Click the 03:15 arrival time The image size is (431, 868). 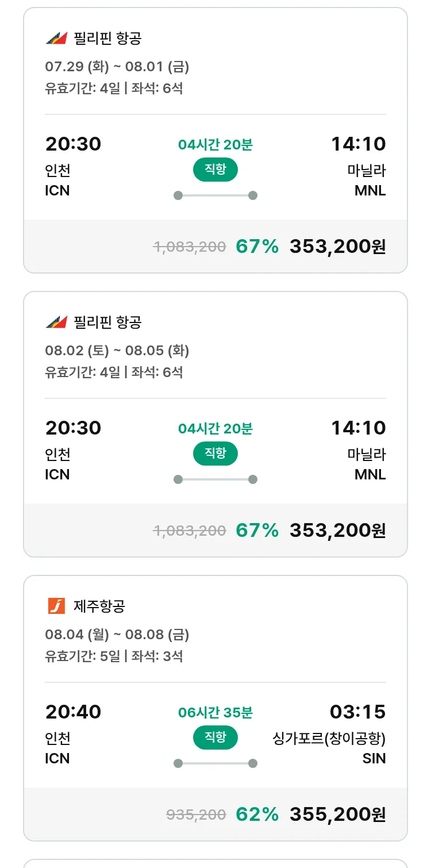(357, 712)
